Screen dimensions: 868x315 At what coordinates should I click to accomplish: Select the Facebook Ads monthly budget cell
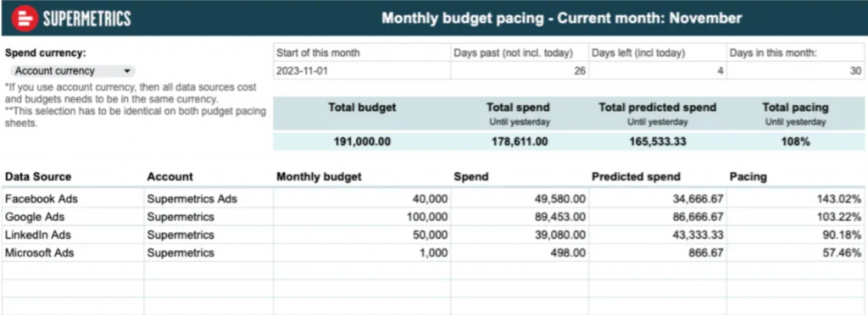[362, 199]
